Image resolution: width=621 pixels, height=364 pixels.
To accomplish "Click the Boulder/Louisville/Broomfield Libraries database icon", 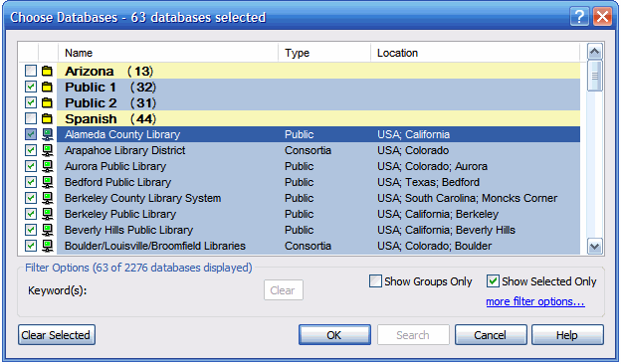I will click(x=48, y=246).
